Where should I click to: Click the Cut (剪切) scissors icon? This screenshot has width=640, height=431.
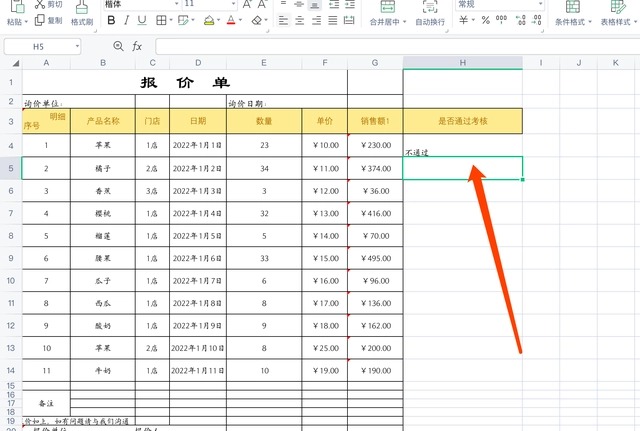coord(40,4)
